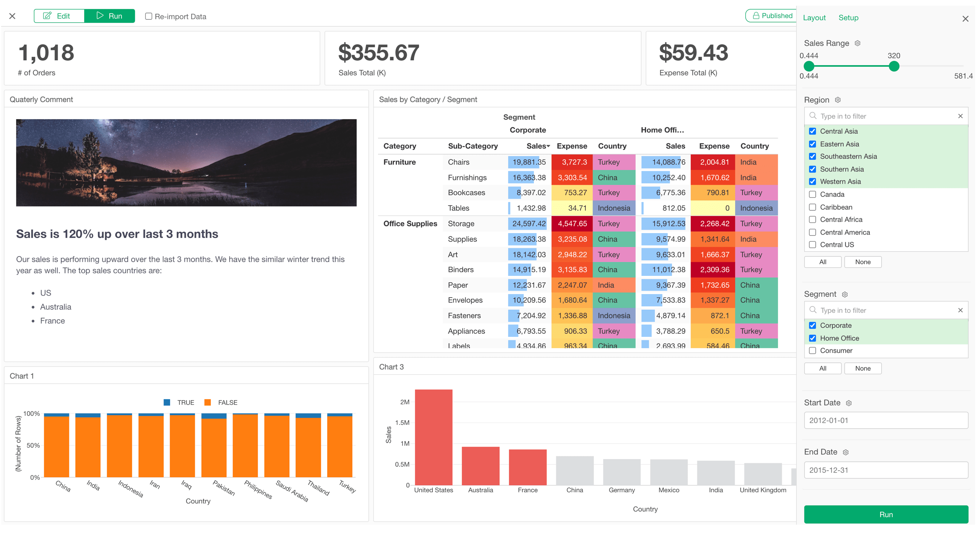Switch to the Setup tab

(x=848, y=18)
